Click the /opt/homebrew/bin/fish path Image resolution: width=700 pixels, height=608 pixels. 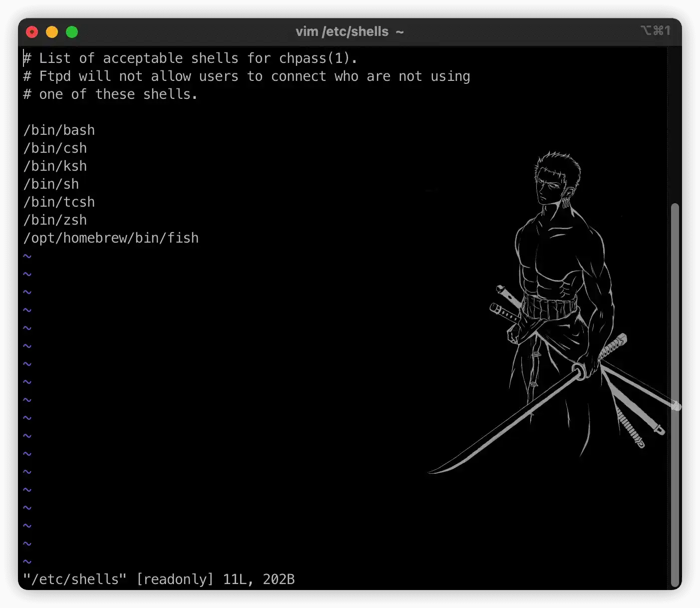point(111,238)
